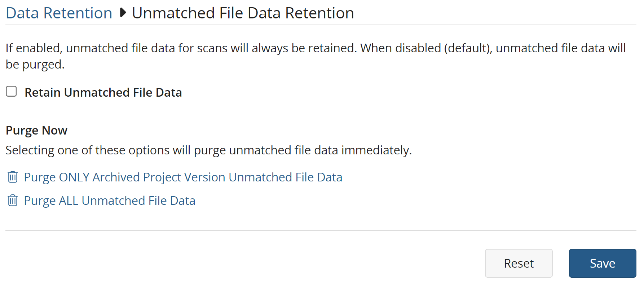Click the 'Selecting one of these options' text
Image resolution: width=644 pixels, height=286 pixels.
[208, 150]
